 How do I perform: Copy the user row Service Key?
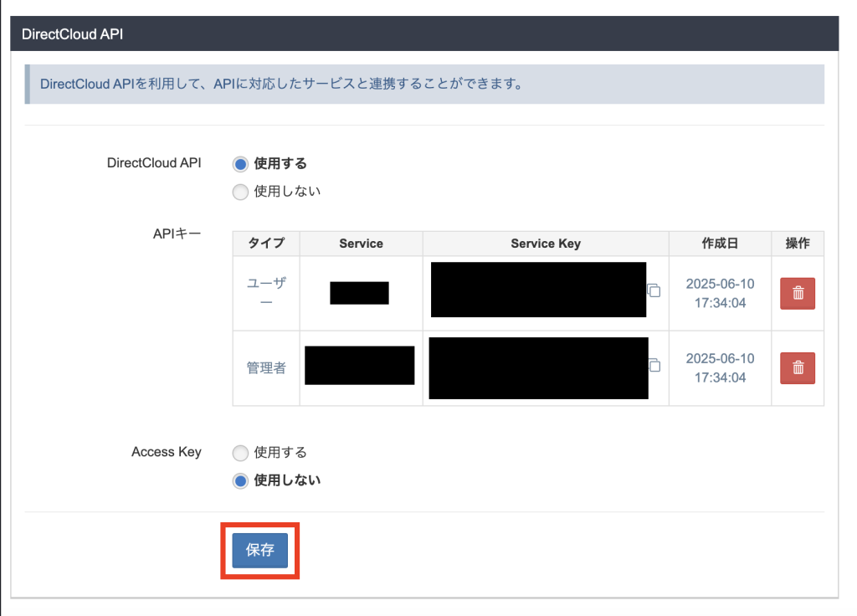pos(654,291)
